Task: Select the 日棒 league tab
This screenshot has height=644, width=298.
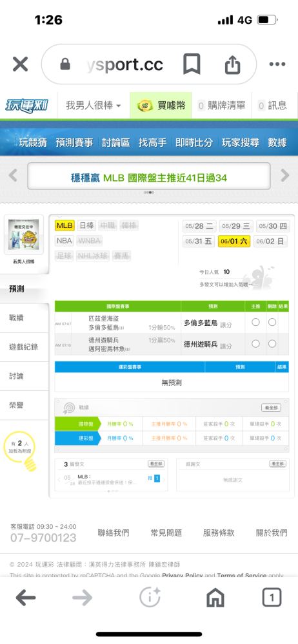Action: tap(86, 225)
